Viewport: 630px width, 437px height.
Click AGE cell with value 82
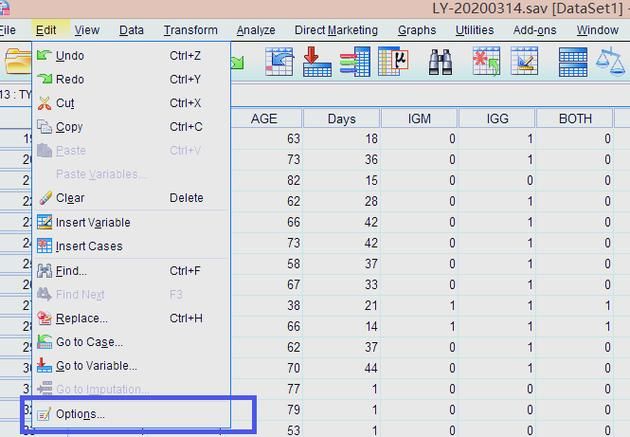pyautogui.click(x=266, y=180)
